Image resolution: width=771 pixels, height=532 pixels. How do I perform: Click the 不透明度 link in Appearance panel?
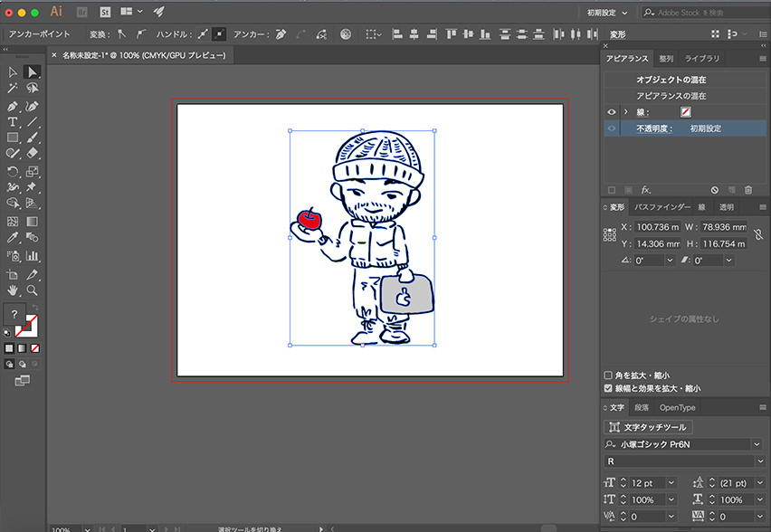click(654, 129)
